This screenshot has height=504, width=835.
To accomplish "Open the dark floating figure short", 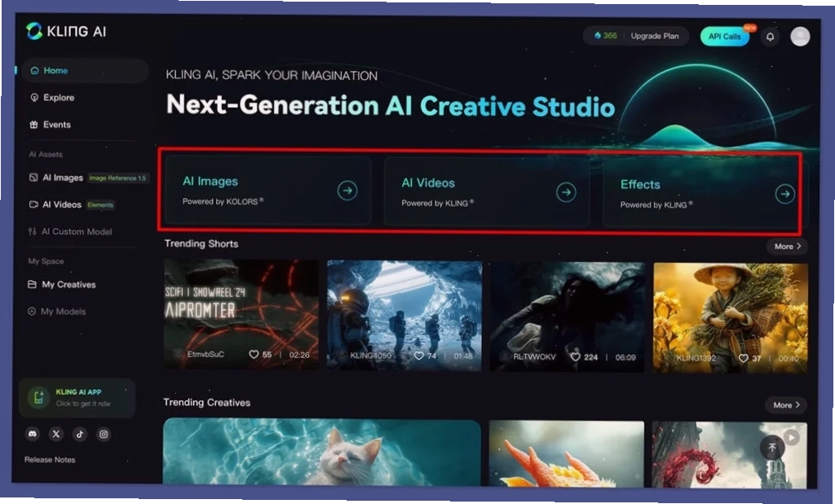I will pos(568,316).
